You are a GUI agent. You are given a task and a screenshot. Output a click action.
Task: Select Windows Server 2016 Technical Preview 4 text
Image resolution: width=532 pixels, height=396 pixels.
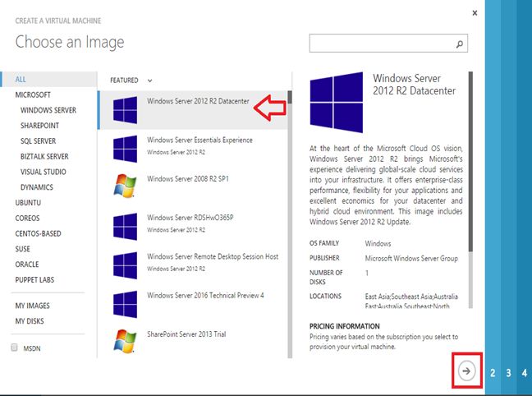205,295
